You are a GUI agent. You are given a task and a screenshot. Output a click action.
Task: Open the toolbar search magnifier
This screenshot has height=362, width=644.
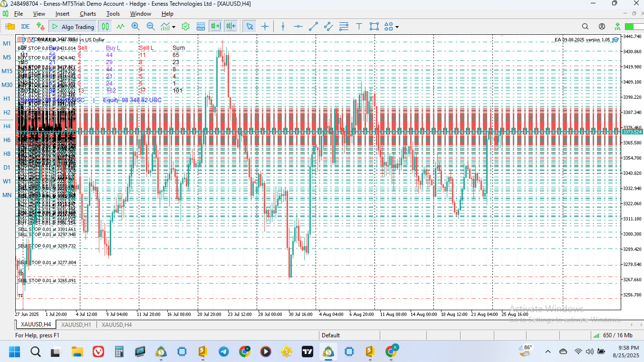(x=585, y=27)
